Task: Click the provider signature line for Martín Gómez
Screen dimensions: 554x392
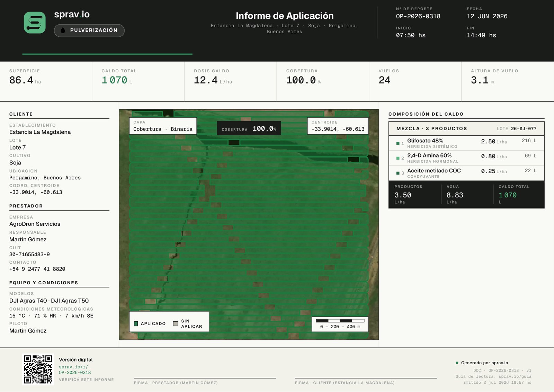Action: [205, 378]
